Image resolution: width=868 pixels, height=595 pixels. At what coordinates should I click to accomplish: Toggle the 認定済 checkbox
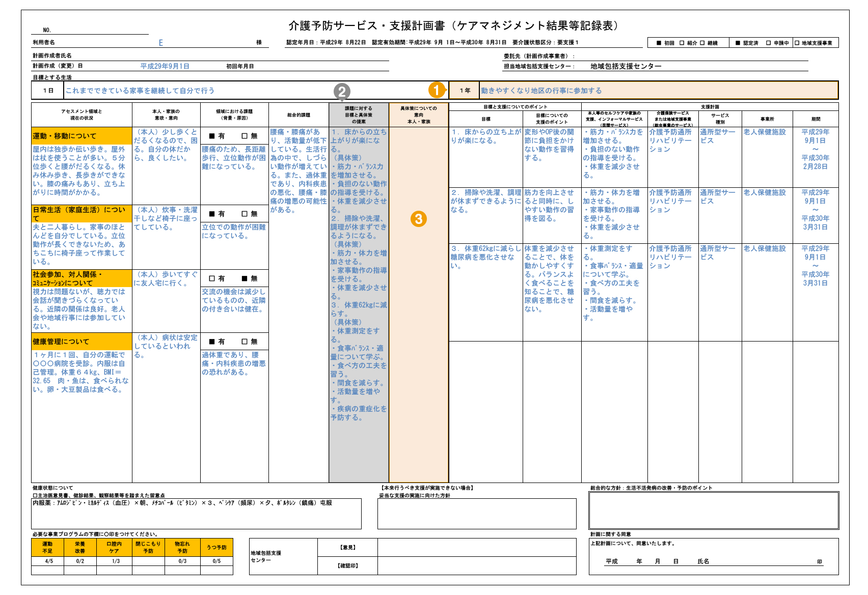tap(738, 43)
